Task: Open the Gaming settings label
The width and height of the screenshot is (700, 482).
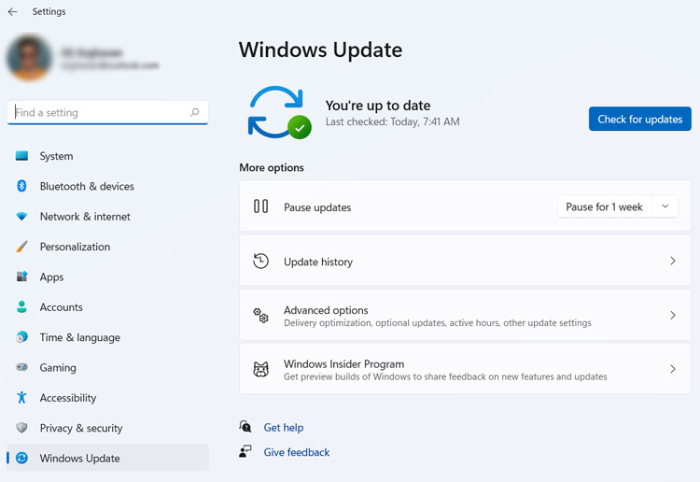Action: click(58, 368)
